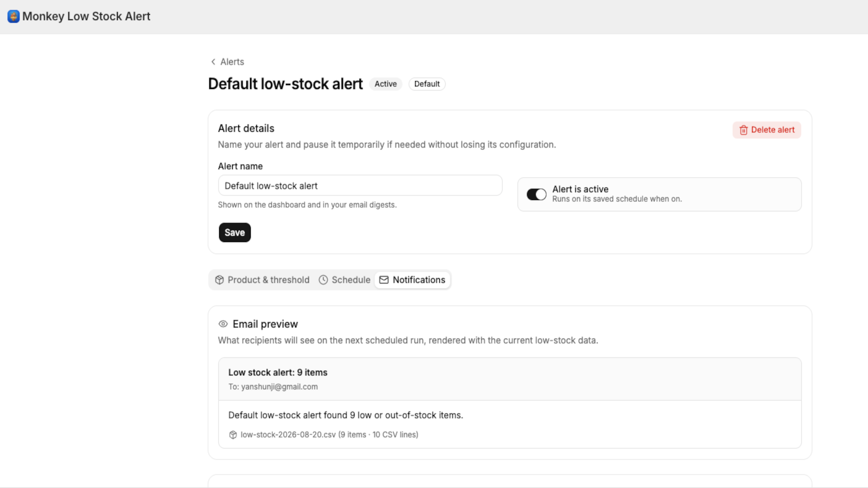Click the box icon on Product & threshold

(219, 280)
